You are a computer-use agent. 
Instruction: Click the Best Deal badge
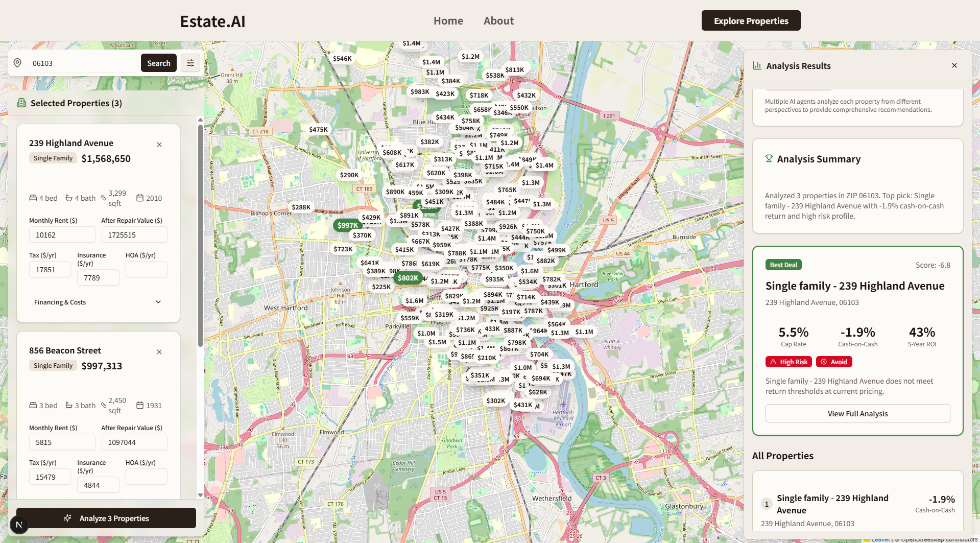click(783, 265)
